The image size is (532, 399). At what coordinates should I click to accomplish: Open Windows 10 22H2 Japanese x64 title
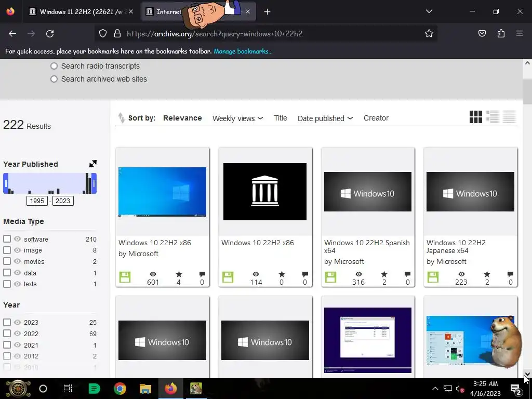[456, 247]
